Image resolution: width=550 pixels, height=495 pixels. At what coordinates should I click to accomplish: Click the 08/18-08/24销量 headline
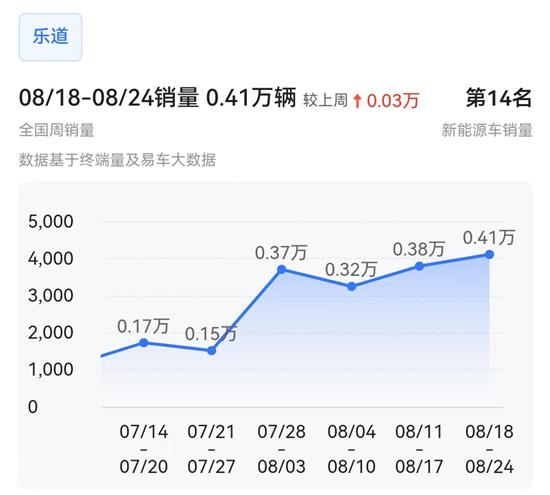click(109, 98)
